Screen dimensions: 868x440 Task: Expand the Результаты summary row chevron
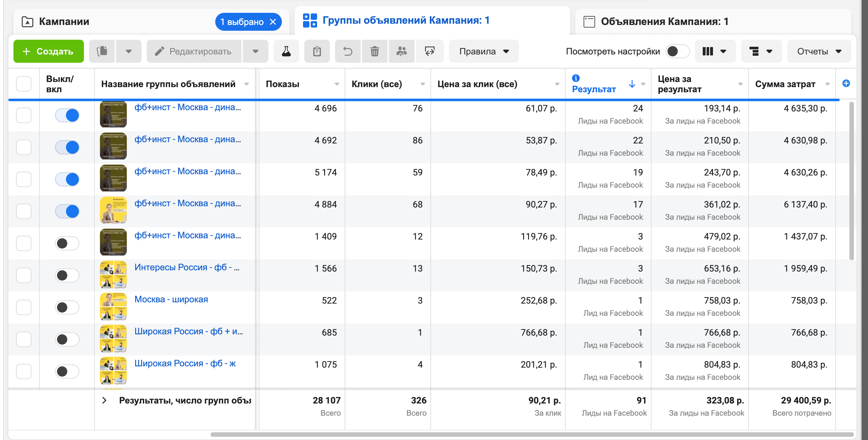coord(104,400)
